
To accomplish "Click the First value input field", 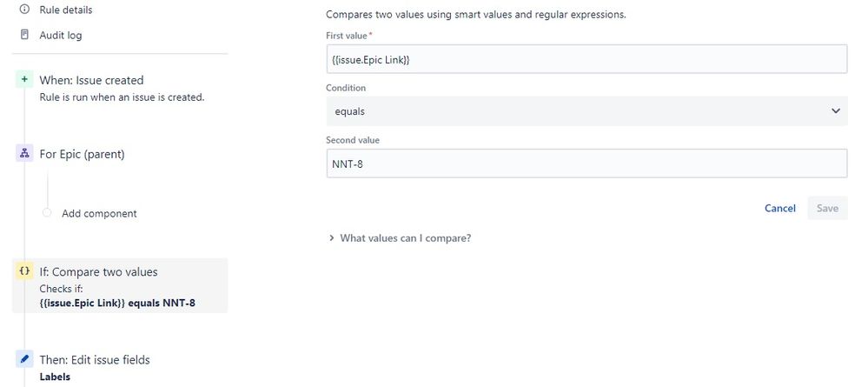I will tap(586, 59).
